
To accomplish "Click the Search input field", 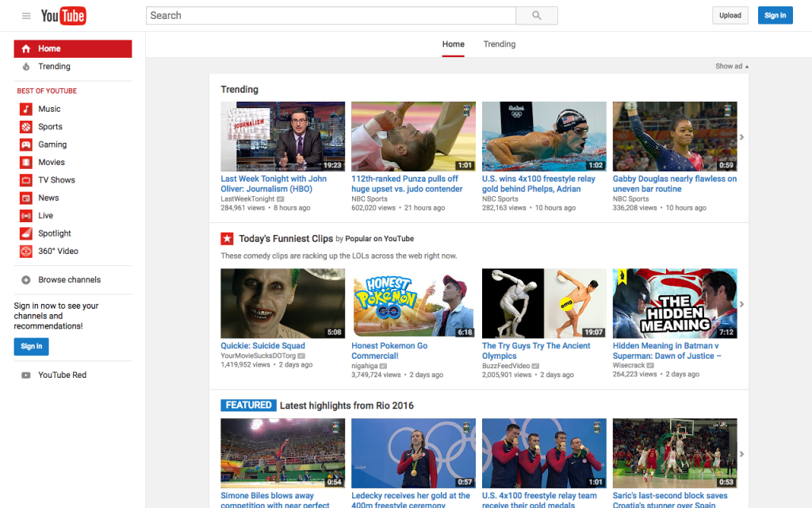I will (331, 16).
